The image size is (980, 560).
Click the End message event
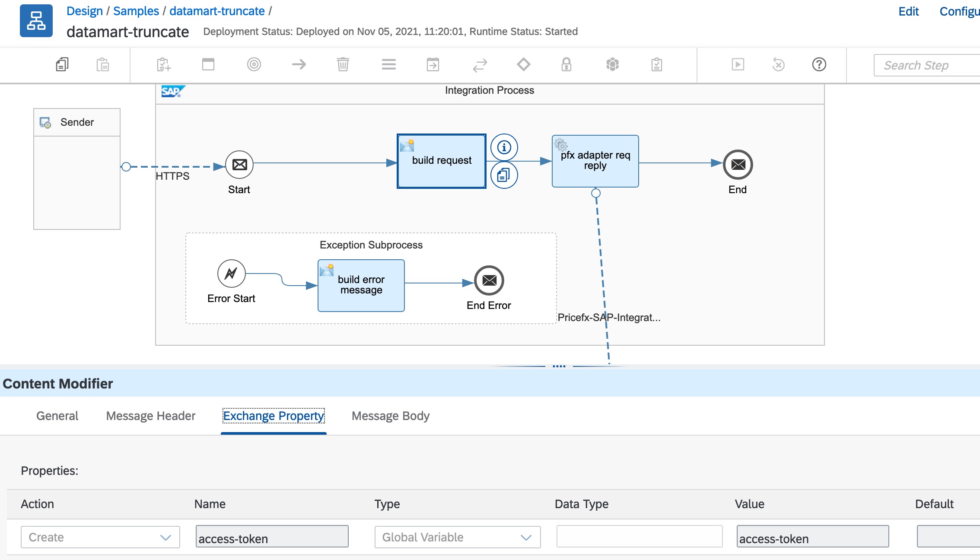tap(738, 165)
